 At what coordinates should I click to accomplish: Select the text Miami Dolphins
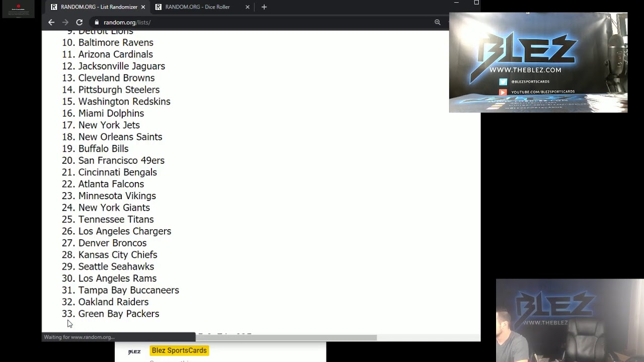click(x=111, y=113)
